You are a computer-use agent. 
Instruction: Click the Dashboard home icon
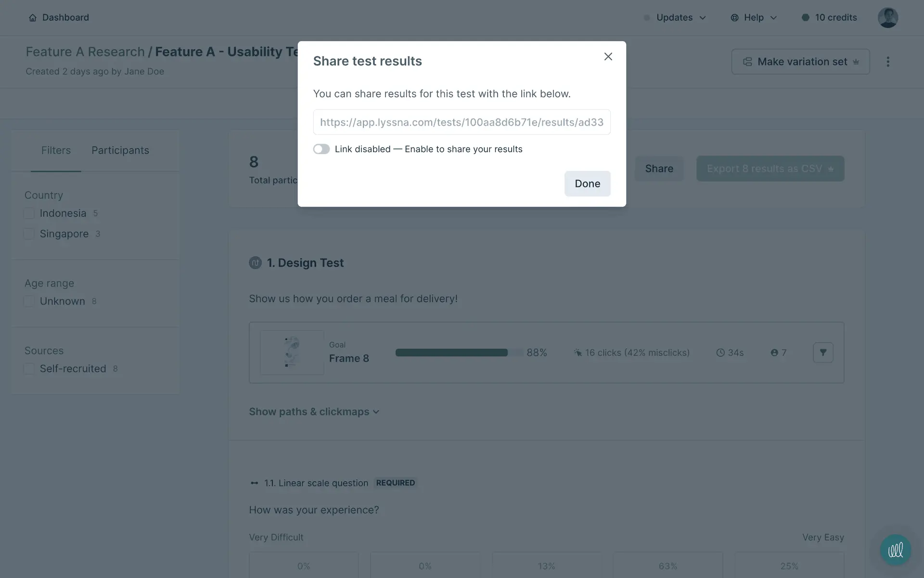point(33,18)
